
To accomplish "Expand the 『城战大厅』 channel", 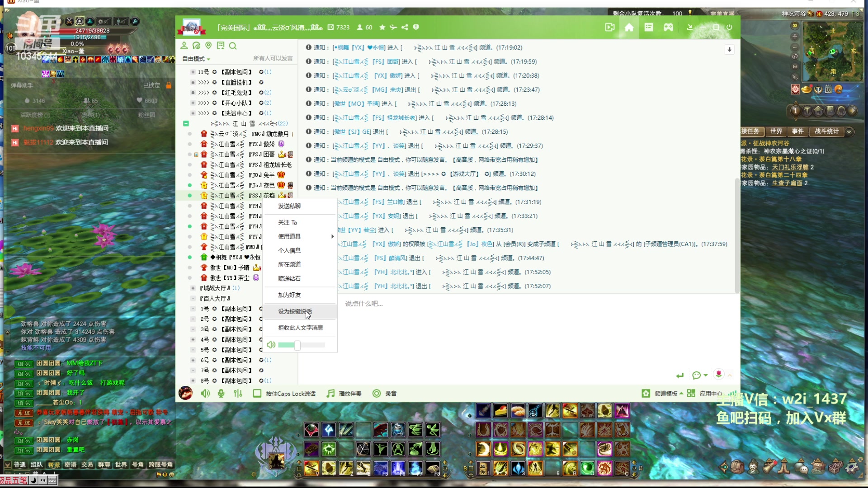I will click(193, 288).
